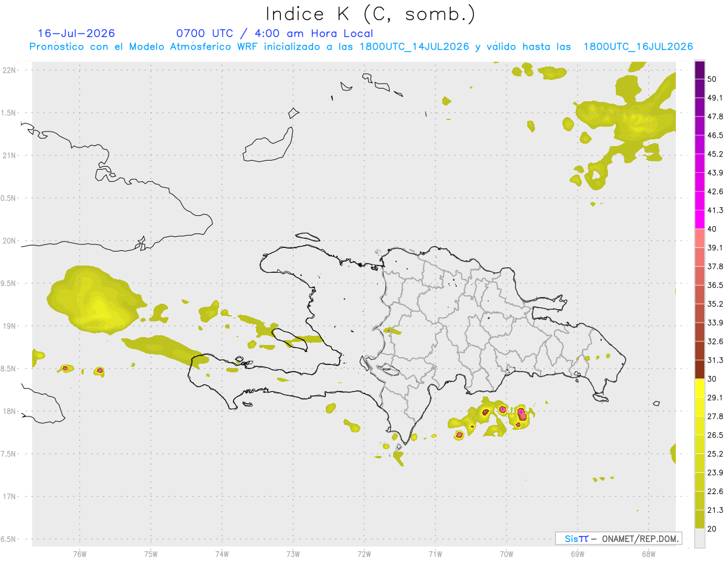Click '0700 UTC / 4:00 am Hora Local'
The image size is (728, 562).
pos(274,33)
